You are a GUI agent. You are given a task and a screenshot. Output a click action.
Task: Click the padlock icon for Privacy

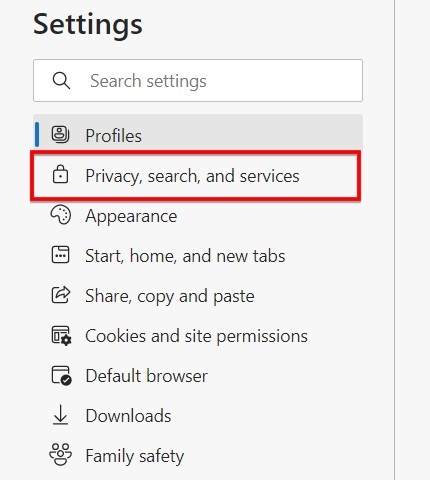coord(60,175)
